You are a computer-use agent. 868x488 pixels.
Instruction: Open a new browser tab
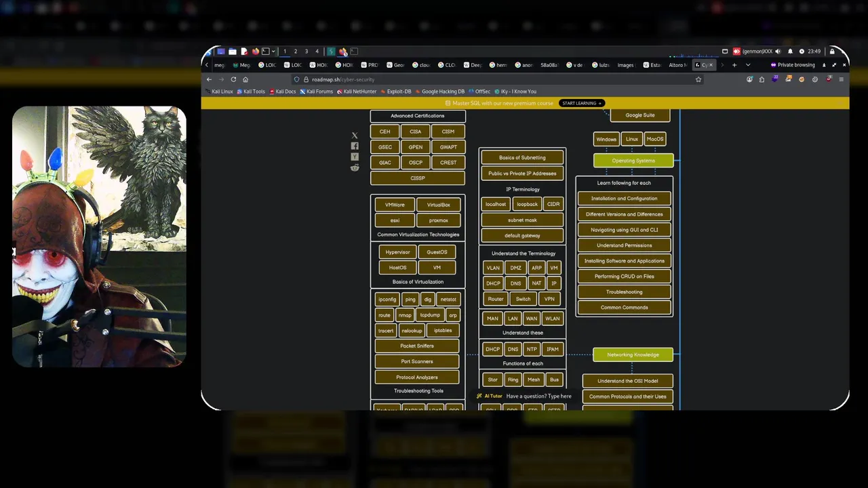coord(734,65)
